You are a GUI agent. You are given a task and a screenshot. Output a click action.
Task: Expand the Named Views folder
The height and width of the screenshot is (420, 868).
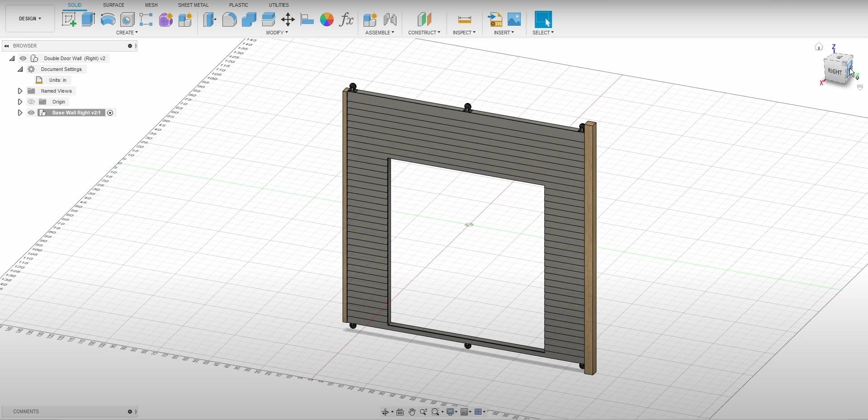[20, 91]
